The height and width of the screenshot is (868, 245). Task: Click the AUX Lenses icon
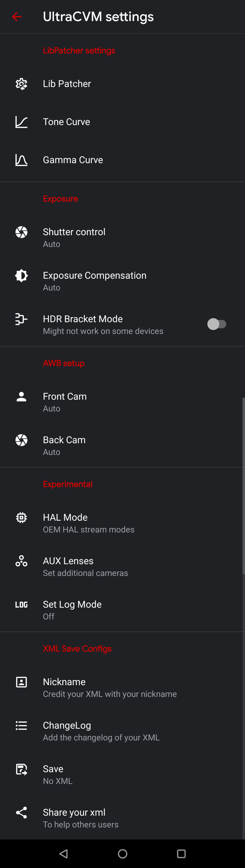tap(21, 561)
